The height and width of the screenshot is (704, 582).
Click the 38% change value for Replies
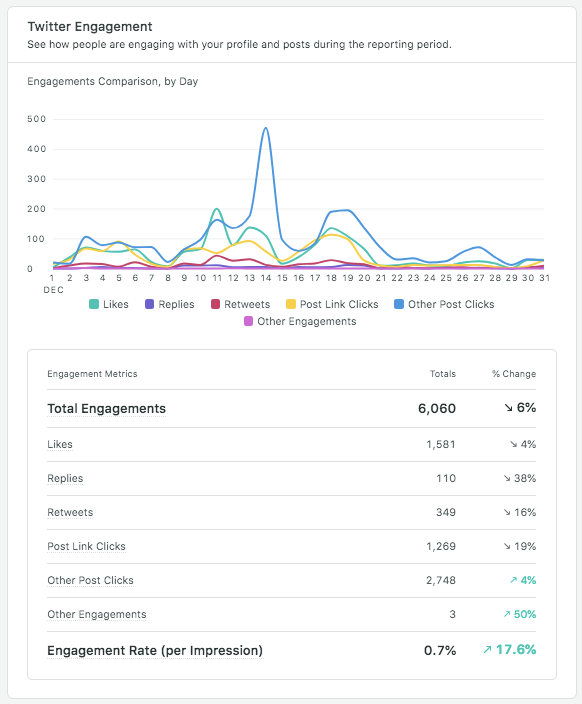pos(525,478)
